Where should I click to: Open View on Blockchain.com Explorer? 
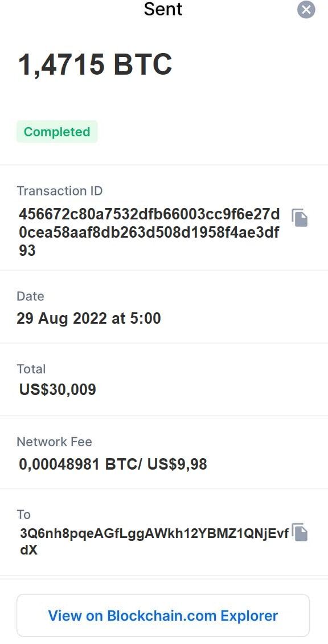[x=163, y=616]
